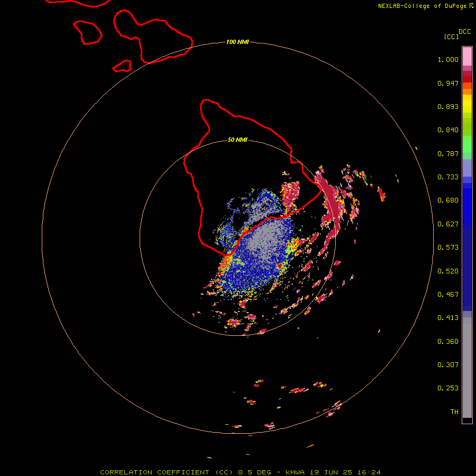Select the 0.733 scale value
The image size is (476, 476).
tap(448, 177)
